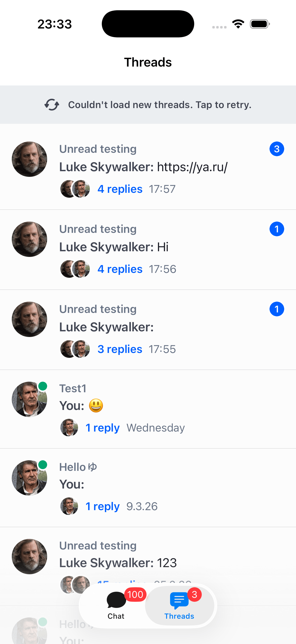Open the "4 replies" link at 17:56
Screen dimensions: 296x644
click(120, 269)
